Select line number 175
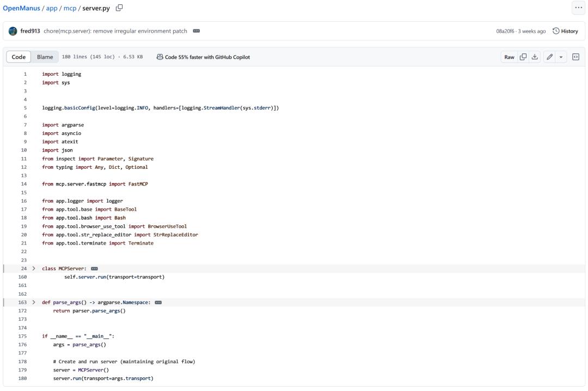 (x=22, y=336)
